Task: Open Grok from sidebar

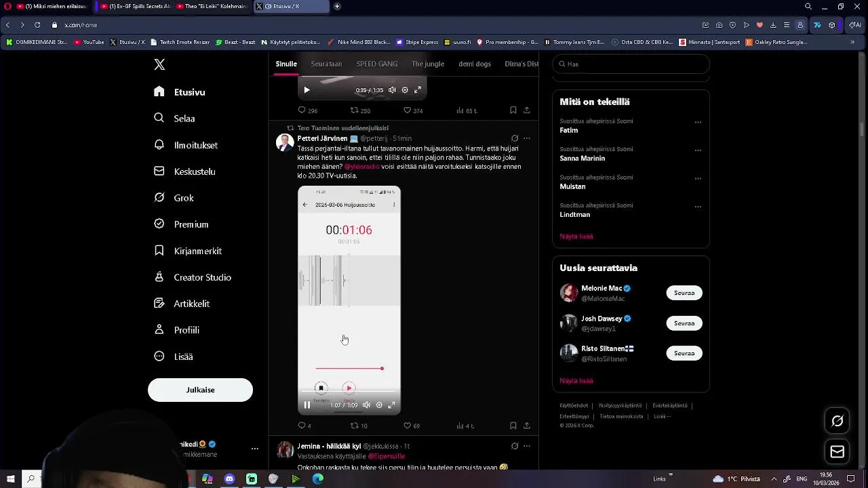Action: [x=174, y=198]
